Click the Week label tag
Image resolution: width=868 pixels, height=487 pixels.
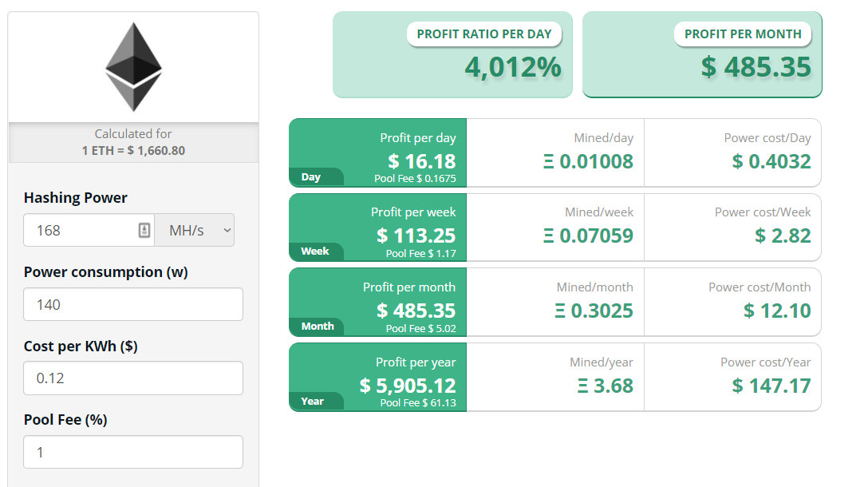tap(316, 251)
